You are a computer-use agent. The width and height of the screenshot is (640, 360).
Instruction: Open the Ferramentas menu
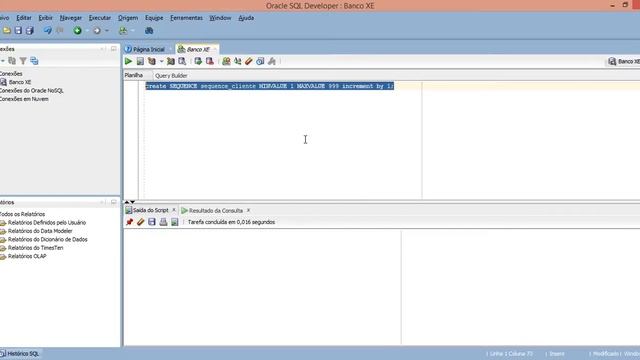tap(186, 18)
